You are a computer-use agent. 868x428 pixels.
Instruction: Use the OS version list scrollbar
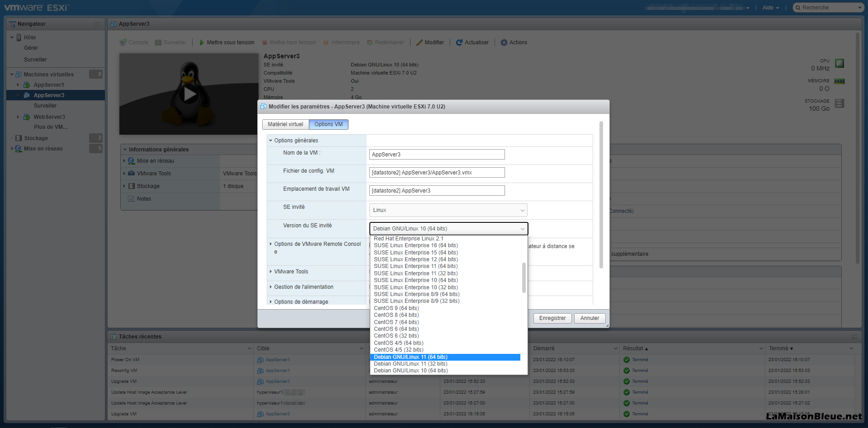(524, 277)
